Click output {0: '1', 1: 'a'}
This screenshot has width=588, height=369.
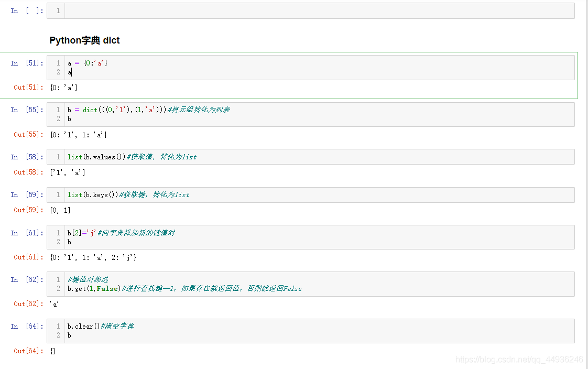coord(79,135)
